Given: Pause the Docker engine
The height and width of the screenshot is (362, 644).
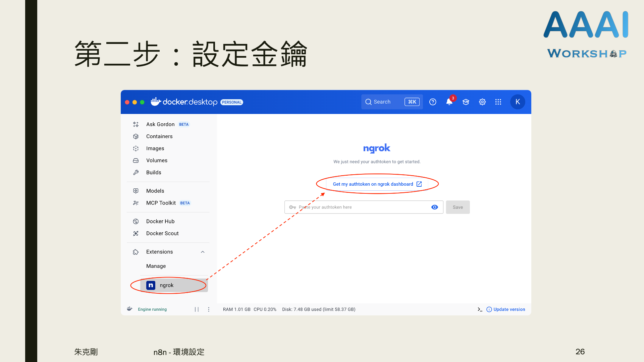Looking at the screenshot, I should [x=197, y=309].
